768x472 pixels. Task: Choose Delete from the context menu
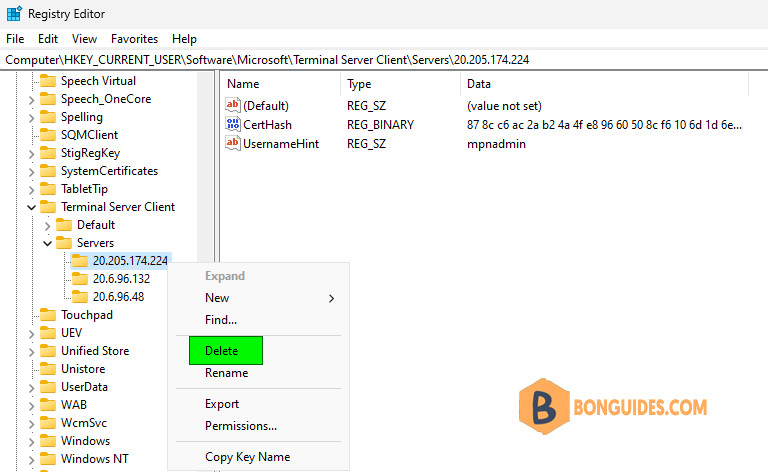(x=226, y=351)
